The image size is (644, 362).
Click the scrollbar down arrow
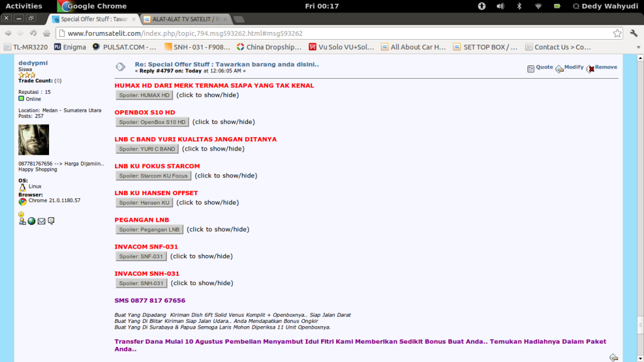[640, 358]
